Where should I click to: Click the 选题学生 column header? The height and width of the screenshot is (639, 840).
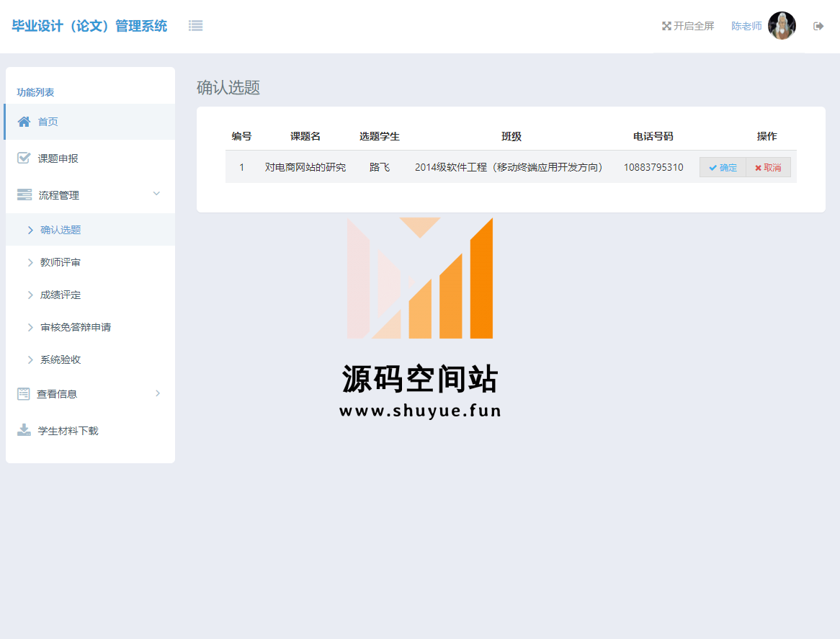pyautogui.click(x=379, y=137)
